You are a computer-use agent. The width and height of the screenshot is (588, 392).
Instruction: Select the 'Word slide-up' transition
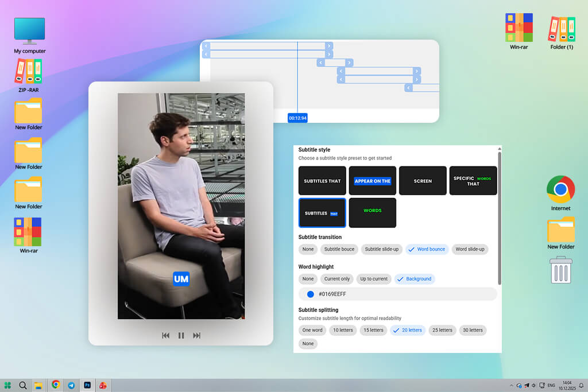[470, 249]
